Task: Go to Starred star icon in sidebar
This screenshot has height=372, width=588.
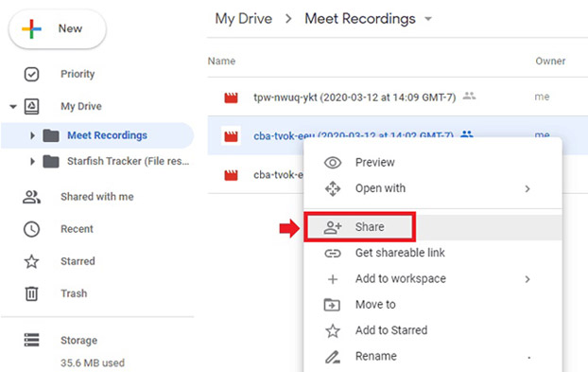Action: point(31,261)
